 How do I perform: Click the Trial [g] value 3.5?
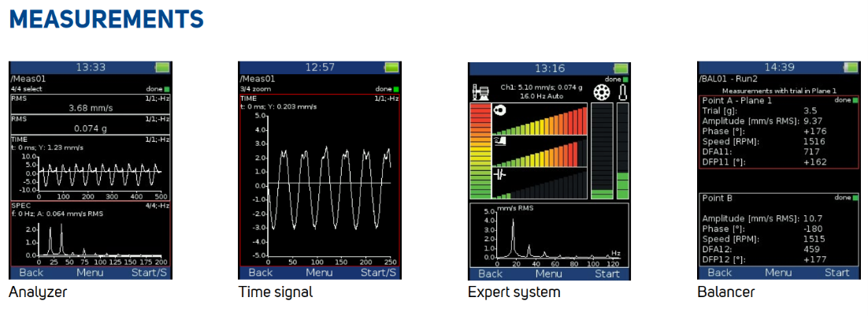coord(810,110)
